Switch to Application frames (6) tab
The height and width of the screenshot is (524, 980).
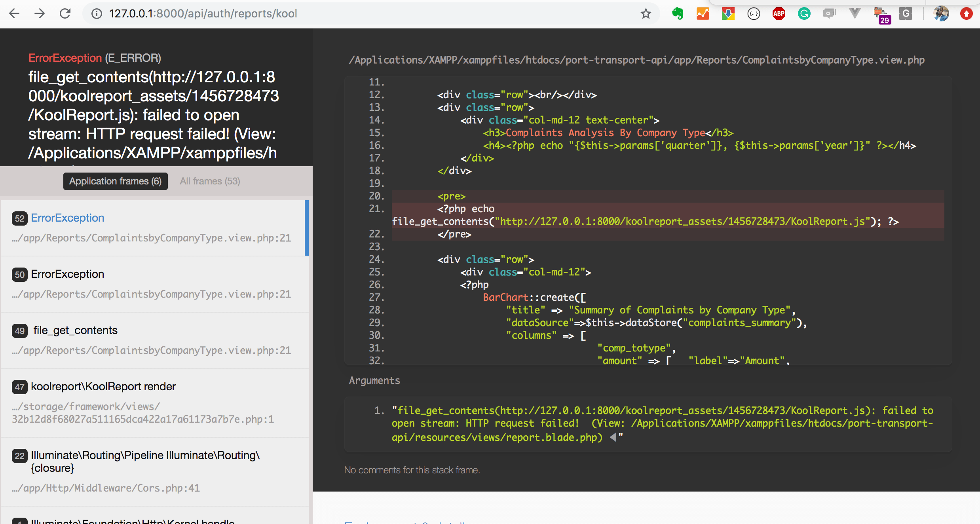115,181
